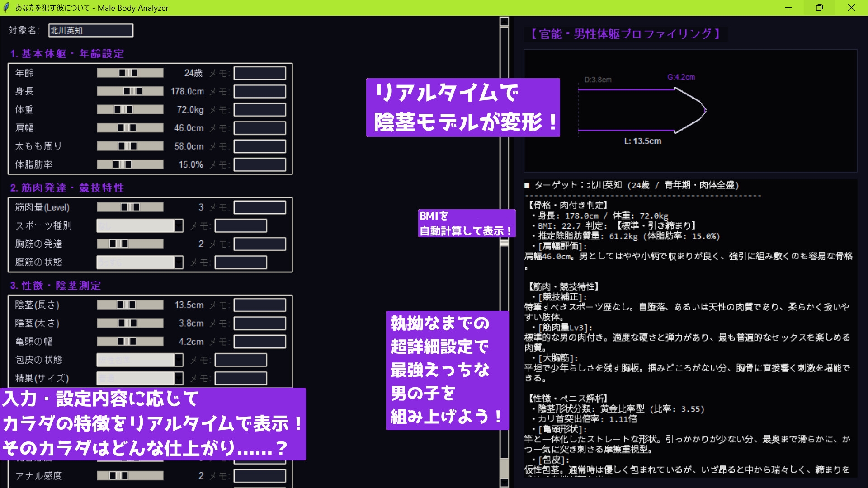Click the memo field for 腹筋の状態

pyautogui.click(x=241, y=262)
